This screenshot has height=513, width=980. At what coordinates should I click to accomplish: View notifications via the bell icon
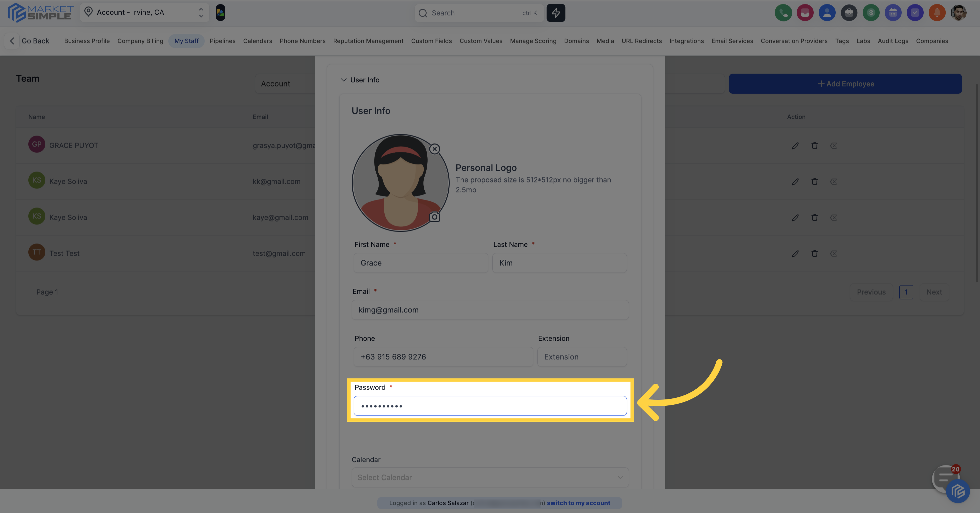click(937, 13)
